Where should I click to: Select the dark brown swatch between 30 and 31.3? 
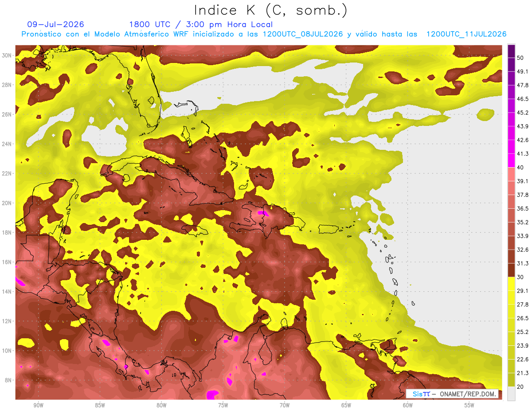point(511,270)
